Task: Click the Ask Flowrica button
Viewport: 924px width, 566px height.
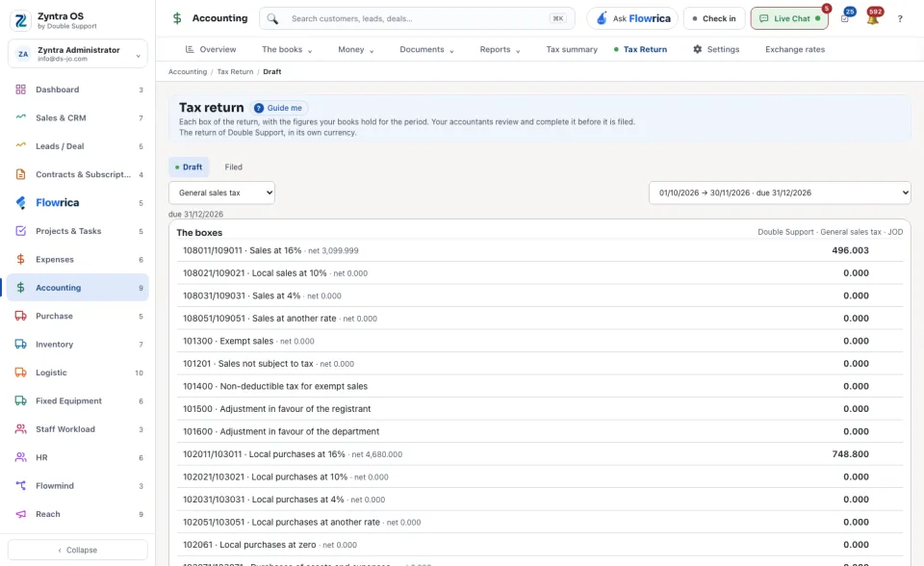Action: pos(632,18)
